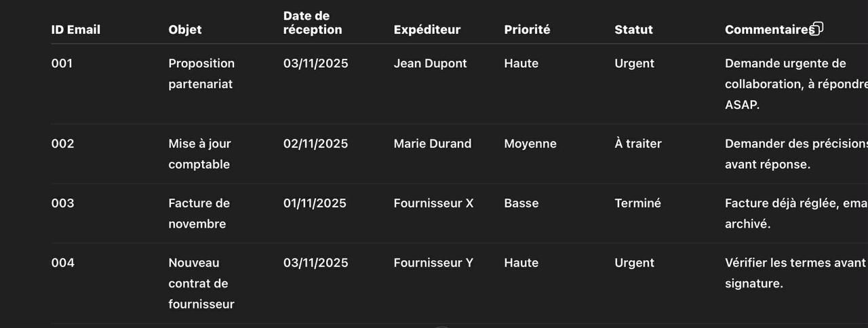Click the Nouveau contrat de fournisseur cell

tap(201, 283)
